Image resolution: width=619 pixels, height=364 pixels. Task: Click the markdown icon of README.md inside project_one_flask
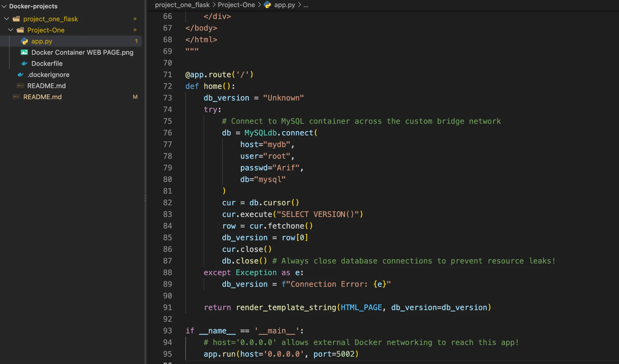click(x=20, y=86)
